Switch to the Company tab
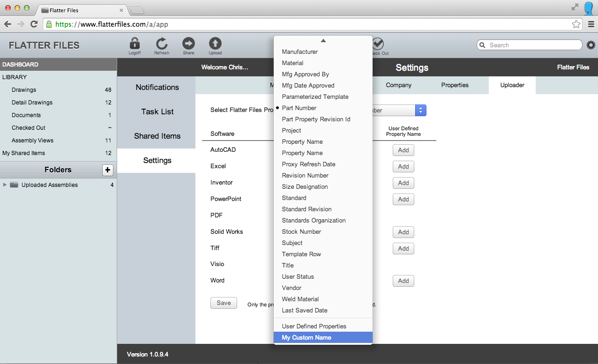 coord(399,85)
